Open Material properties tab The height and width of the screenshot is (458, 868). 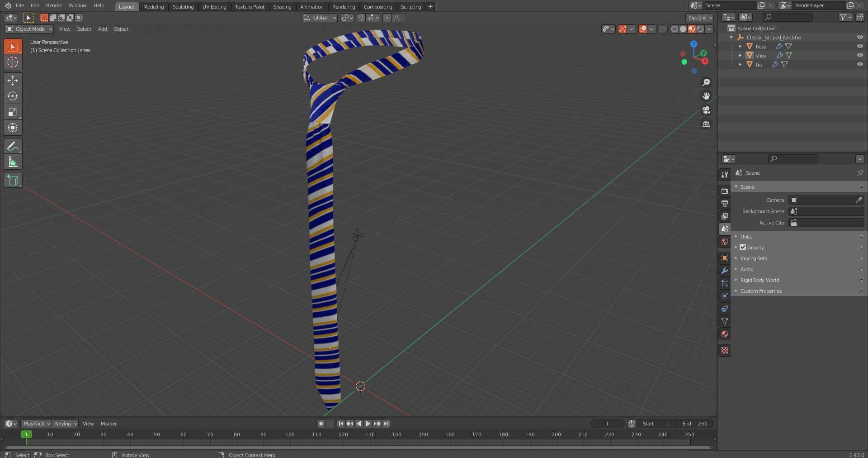tap(725, 334)
